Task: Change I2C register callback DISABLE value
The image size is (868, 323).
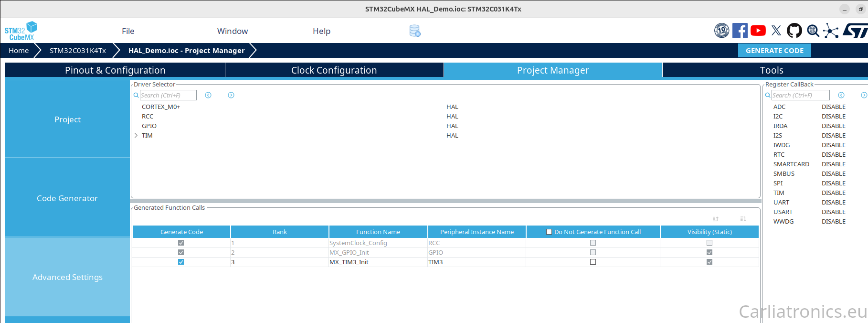Action: 834,117
